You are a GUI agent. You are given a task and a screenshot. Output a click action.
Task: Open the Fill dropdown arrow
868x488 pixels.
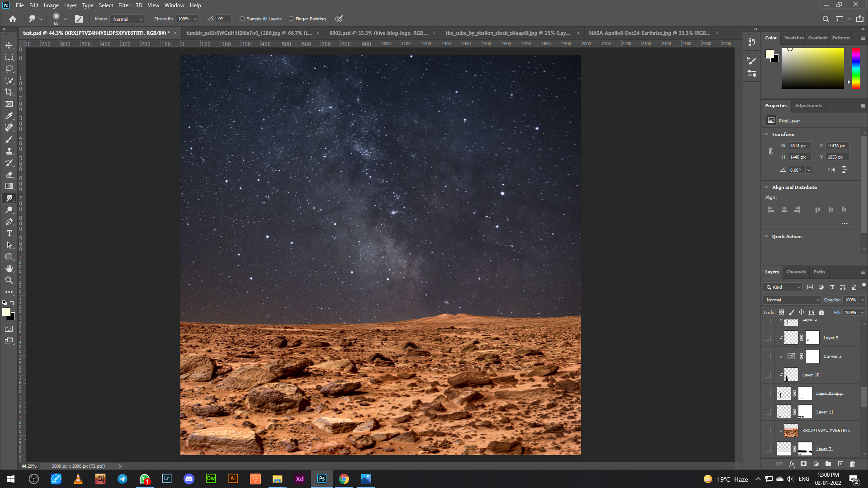click(x=862, y=313)
